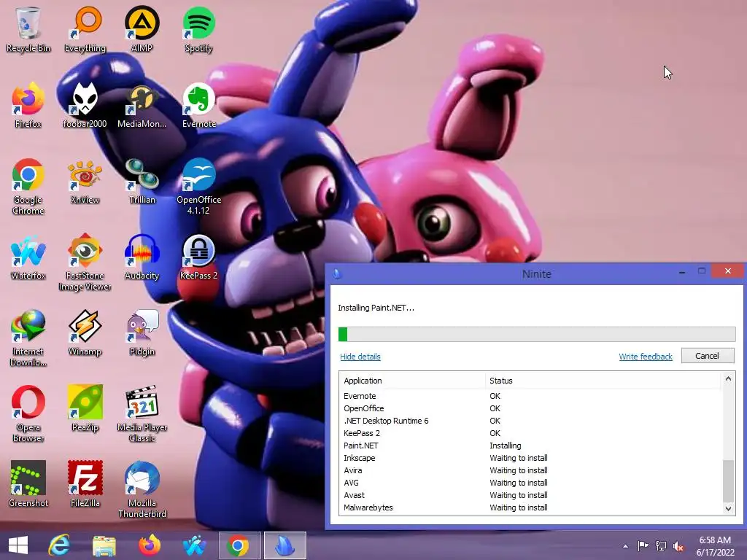Select the foobar2000 desktop icon
The image size is (747, 560).
(85, 105)
